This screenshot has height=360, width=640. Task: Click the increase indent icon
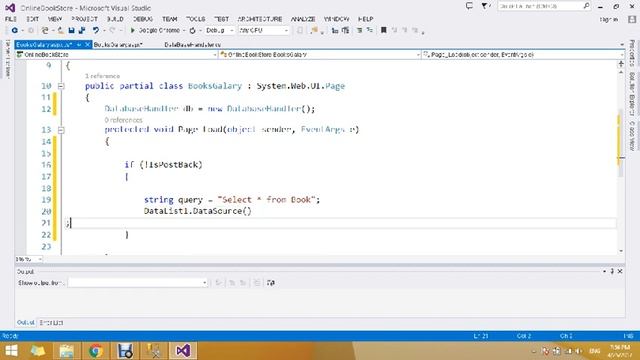click(x=345, y=31)
